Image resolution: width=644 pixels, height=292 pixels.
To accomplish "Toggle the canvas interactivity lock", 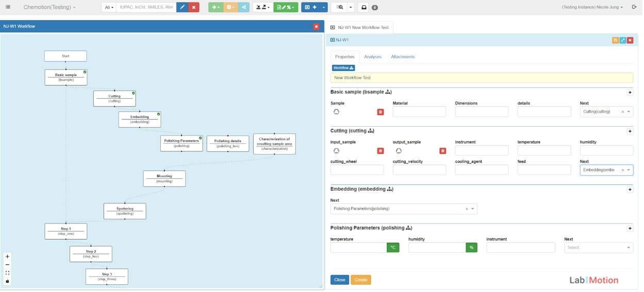I will [x=7, y=281].
